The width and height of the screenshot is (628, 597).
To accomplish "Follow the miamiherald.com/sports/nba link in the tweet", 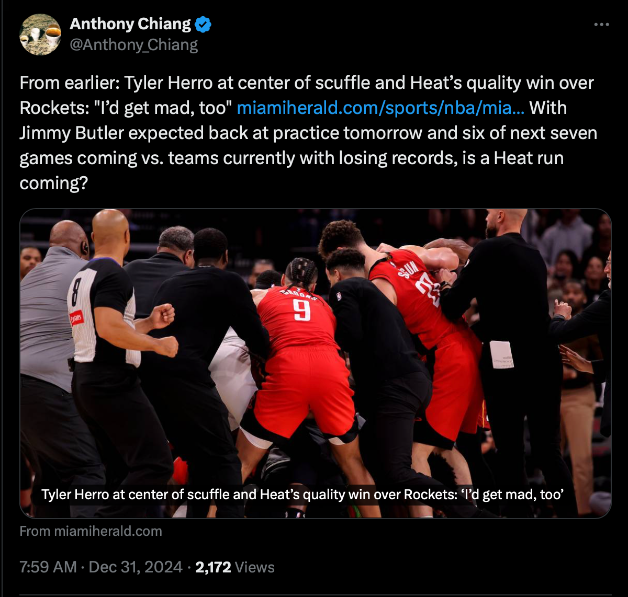I will click(380, 108).
